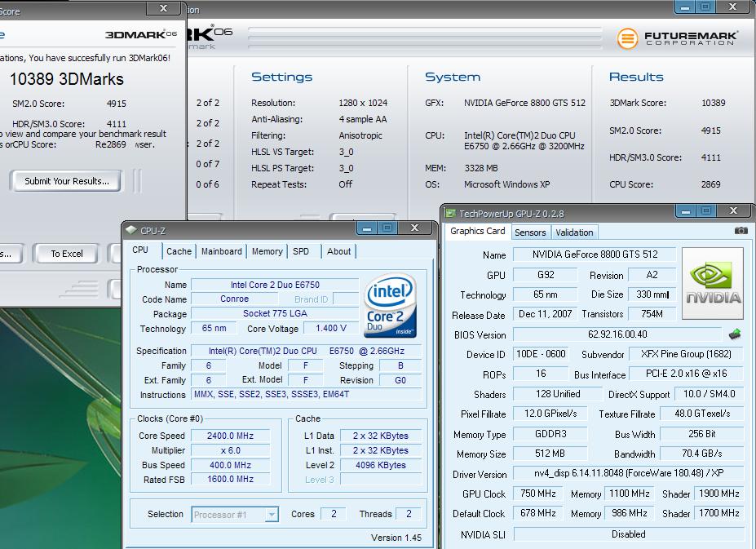Click the Code Name Conroe value
The image size is (756, 549).
[x=234, y=299]
